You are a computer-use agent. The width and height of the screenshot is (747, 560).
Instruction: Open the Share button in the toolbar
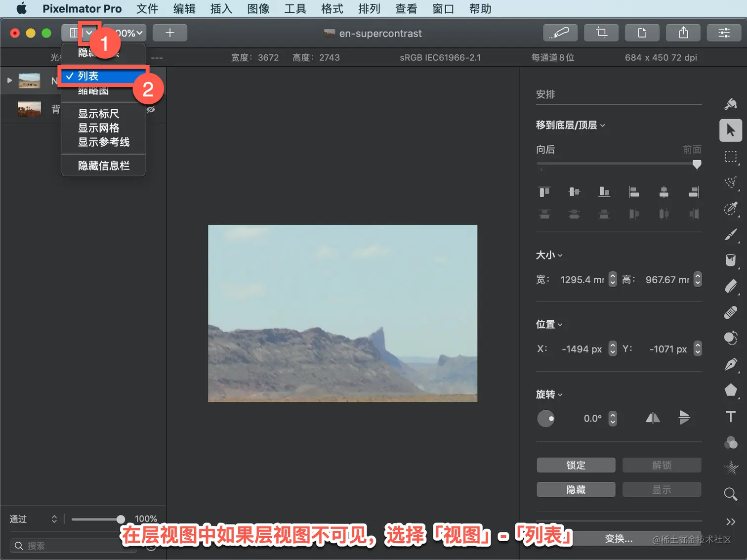click(x=683, y=33)
